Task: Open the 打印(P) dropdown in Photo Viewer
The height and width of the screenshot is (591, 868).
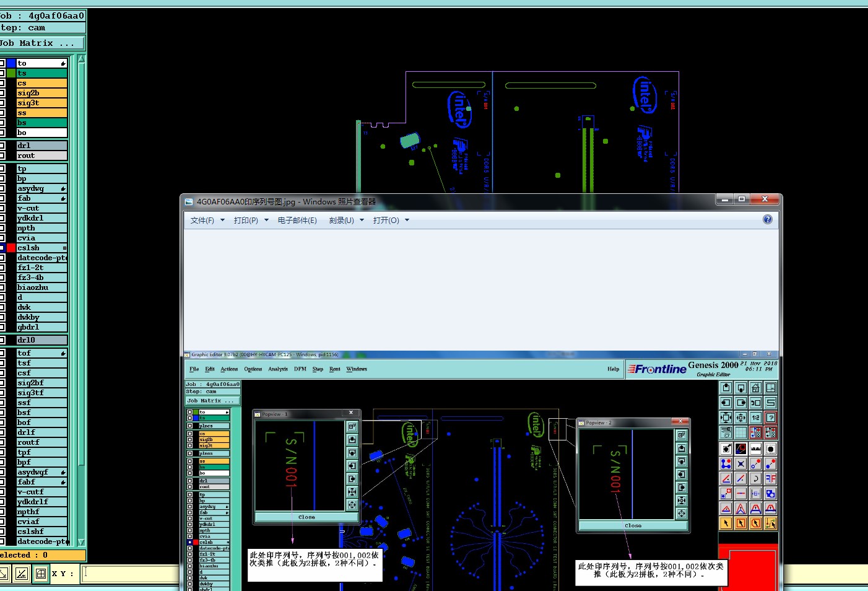Action: pyautogui.click(x=251, y=221)
